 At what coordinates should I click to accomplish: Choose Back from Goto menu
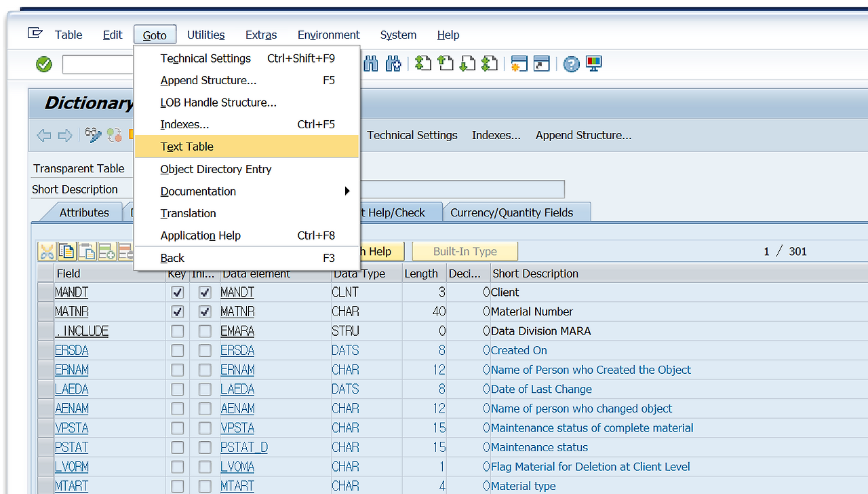[x=247, y=258]
